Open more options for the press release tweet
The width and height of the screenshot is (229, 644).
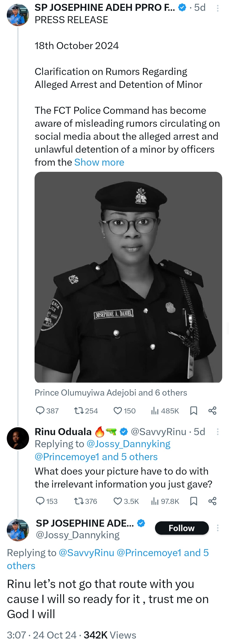(218, 8)
